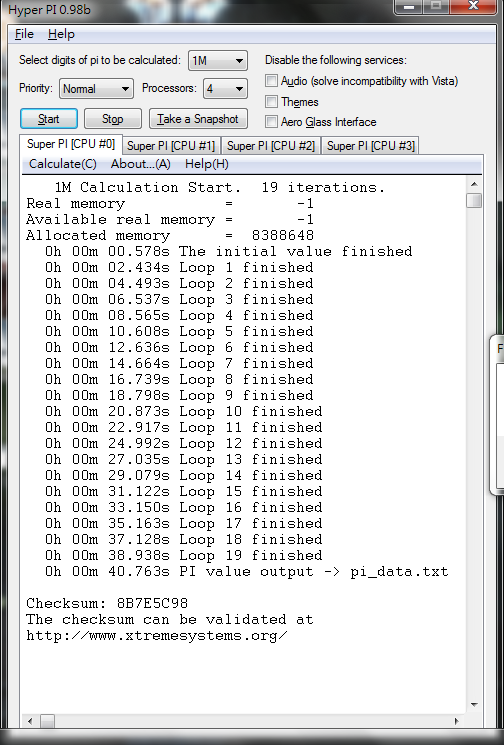The image size is (504, 745).
Task: Click the horizontal scrollbar left arrow
Action: [x=30, y=721]
